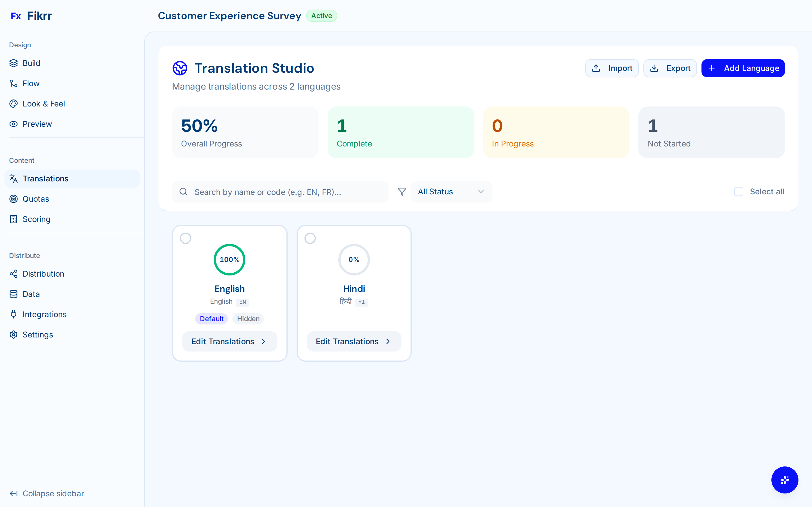Viewport: 812px width, 507px height.
Task: Expand Edit Translations for English
Action: click(x=229, y=341)
